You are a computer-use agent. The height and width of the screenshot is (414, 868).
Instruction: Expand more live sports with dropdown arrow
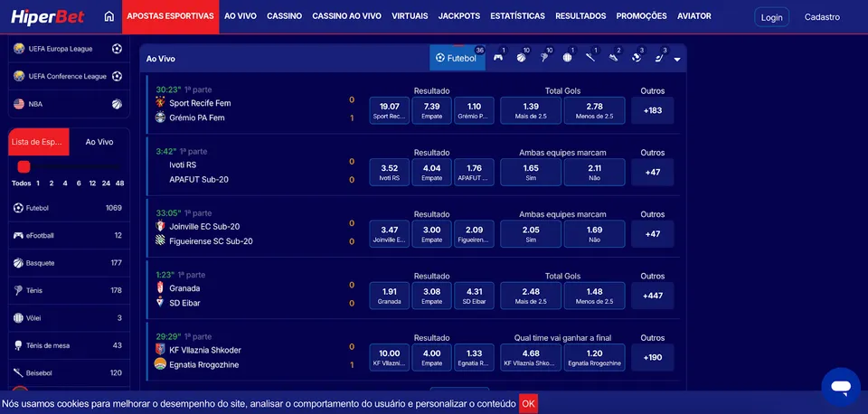tap(677, 60)
